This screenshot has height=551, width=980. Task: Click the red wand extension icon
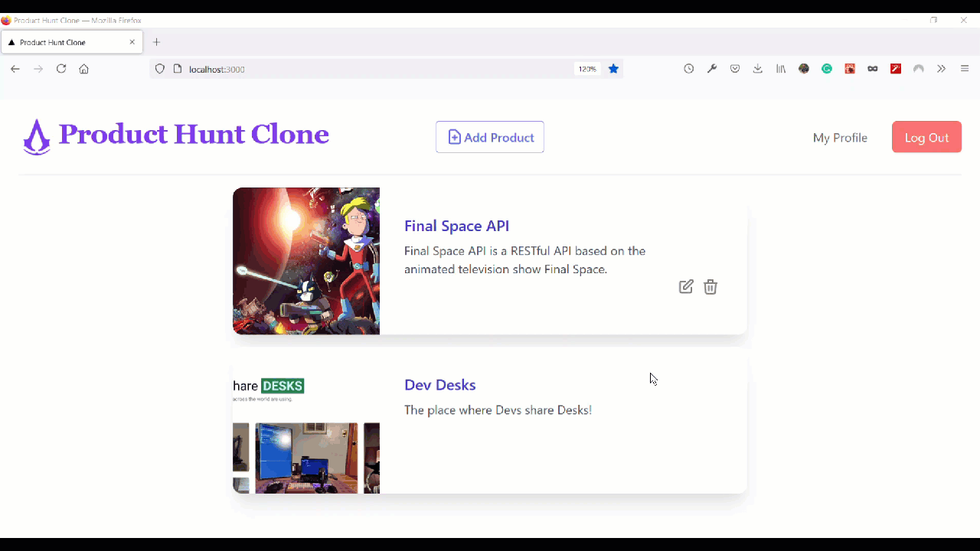pos(896,69)
